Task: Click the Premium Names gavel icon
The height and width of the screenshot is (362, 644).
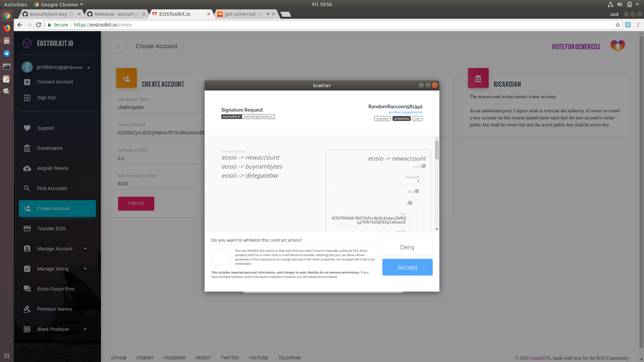Action: (27, 309)
